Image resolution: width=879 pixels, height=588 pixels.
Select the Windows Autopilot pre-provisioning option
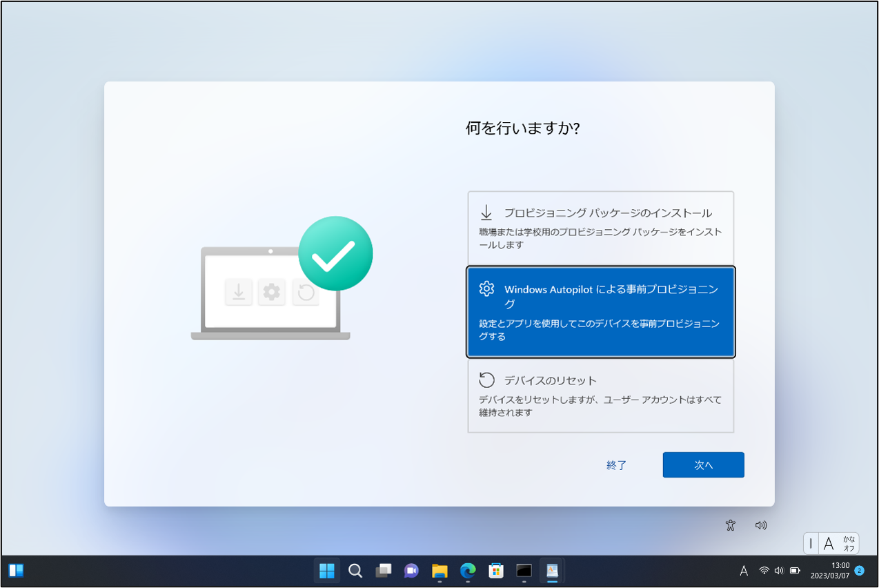coord(600,312)
